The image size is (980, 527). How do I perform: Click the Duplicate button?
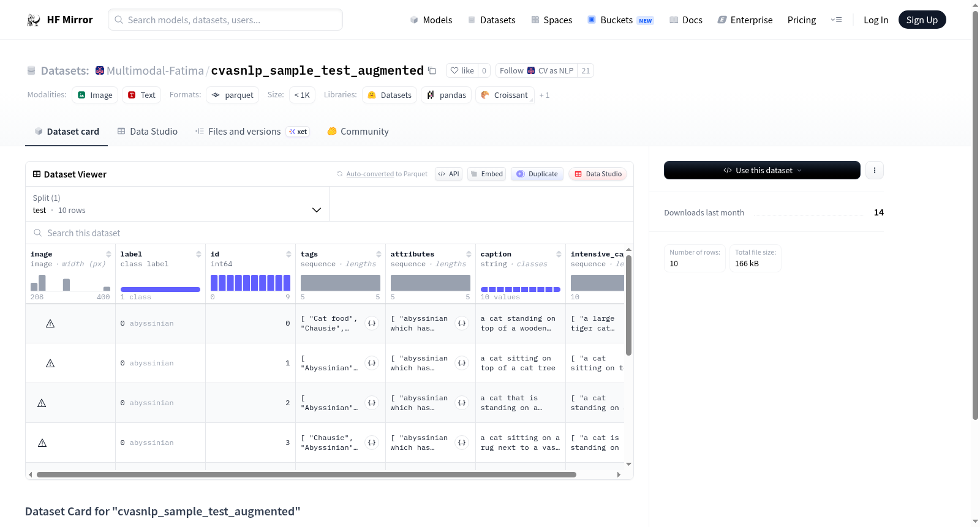537,174
